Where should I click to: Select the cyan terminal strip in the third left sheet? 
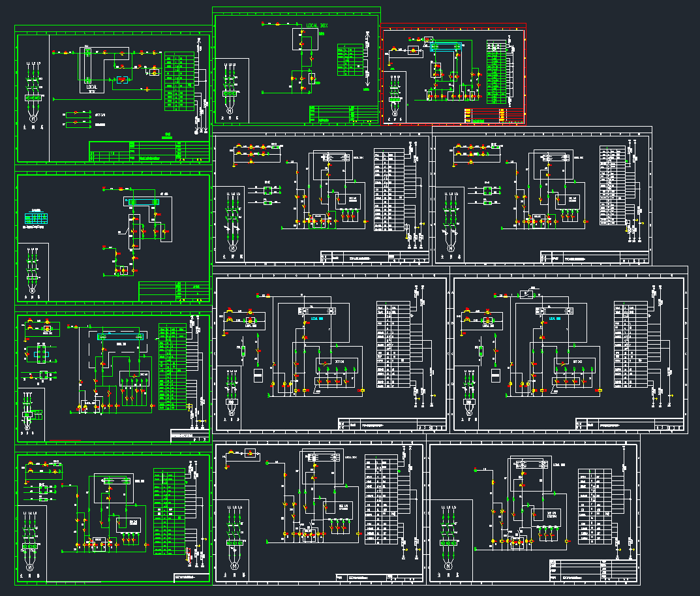[x=121, y=337]
